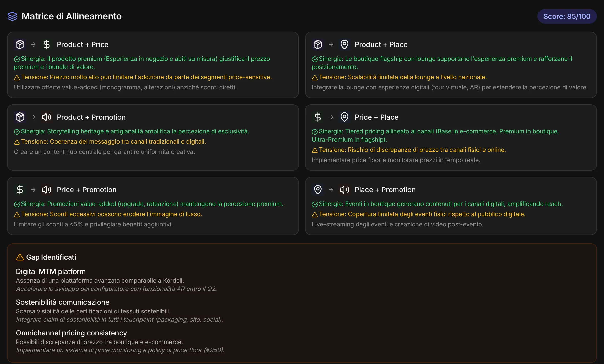
Task: Click 'Creare un content hub centrale' recommendation
Action: point(104,152)
